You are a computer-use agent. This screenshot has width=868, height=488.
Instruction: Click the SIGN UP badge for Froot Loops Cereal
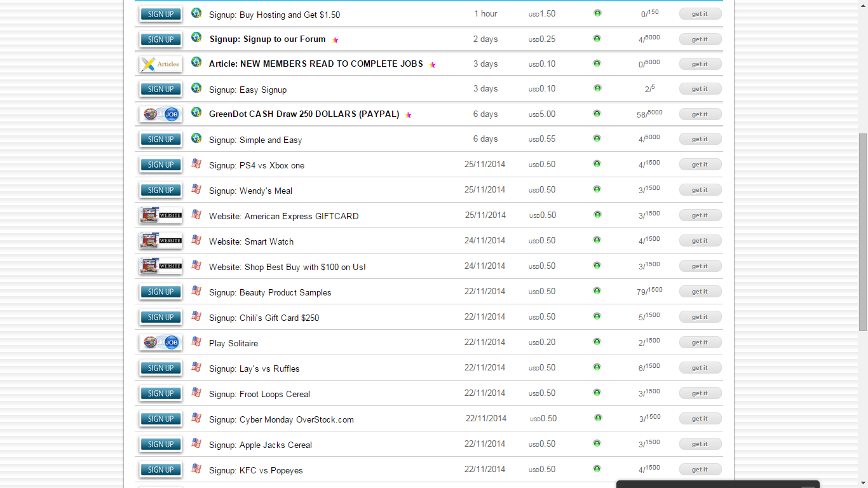pyautogui.click(x=161, y=393)
